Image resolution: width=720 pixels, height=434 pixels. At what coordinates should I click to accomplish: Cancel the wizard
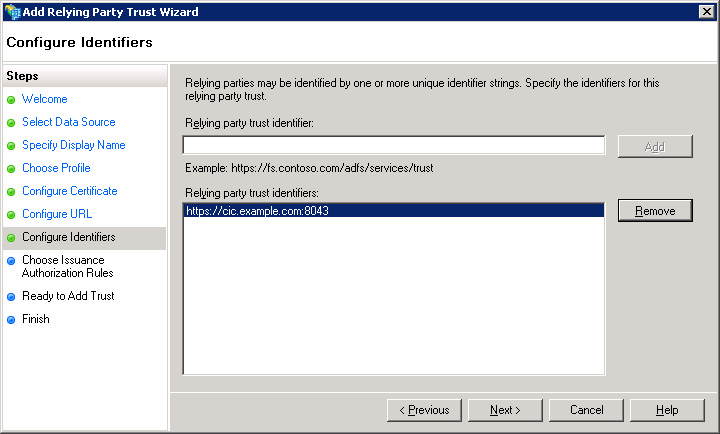point(587,410)
